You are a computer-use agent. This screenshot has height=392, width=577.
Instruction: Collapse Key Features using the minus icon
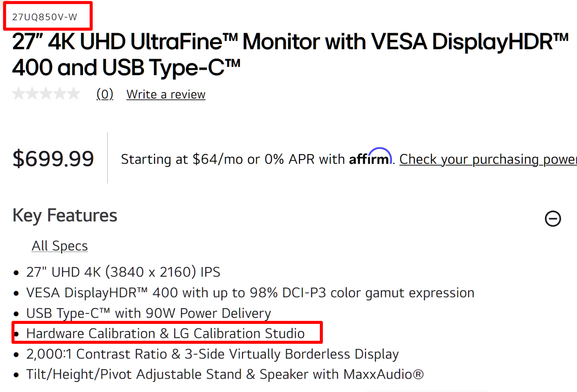[552, 219]
